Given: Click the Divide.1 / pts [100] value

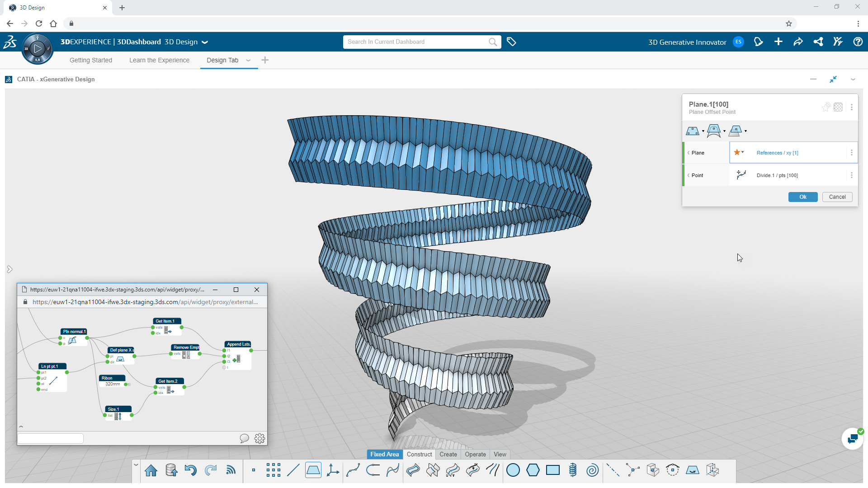Looking at the screenshot, I should point(777,175).
